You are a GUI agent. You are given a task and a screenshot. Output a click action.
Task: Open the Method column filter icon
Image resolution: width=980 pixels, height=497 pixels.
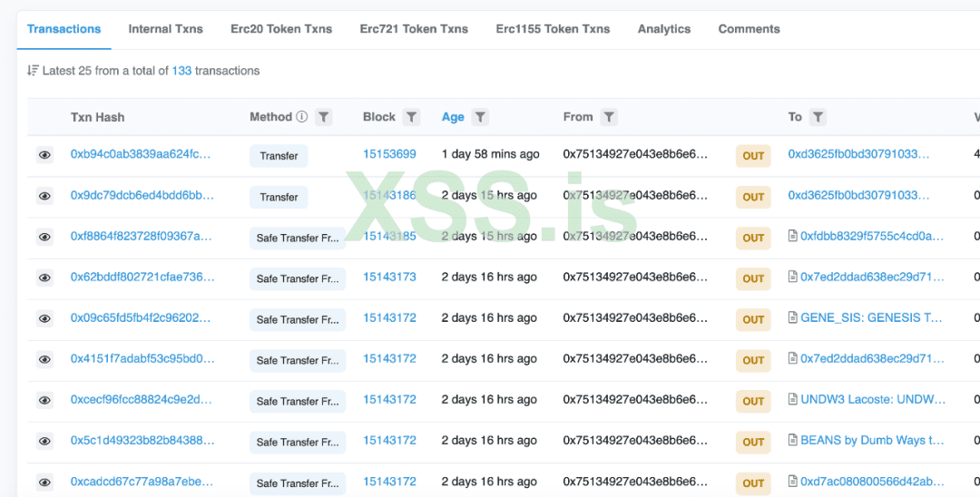pos(323,117)
